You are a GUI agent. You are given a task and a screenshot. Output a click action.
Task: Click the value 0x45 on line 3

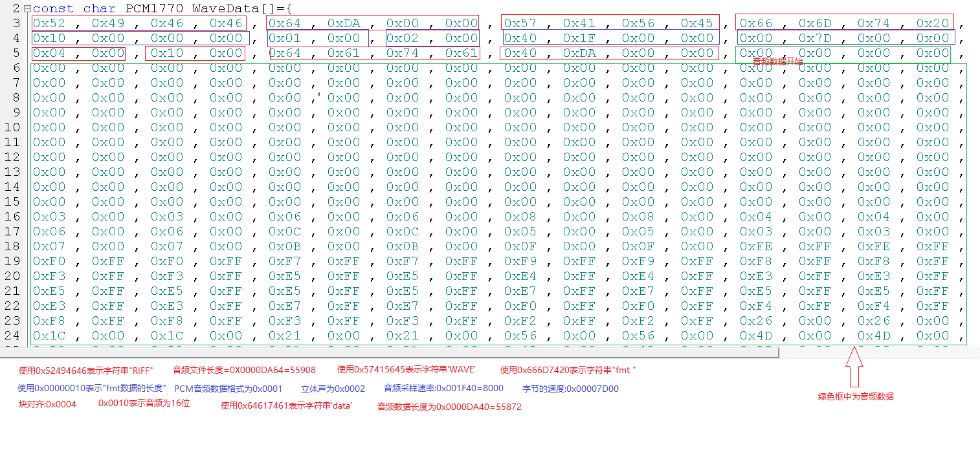point(697,23)
